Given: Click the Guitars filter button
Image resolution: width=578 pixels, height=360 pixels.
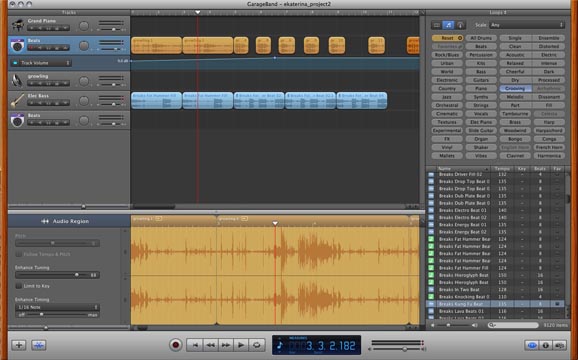Looking at the screenshot, I should (x=481, y=80).
